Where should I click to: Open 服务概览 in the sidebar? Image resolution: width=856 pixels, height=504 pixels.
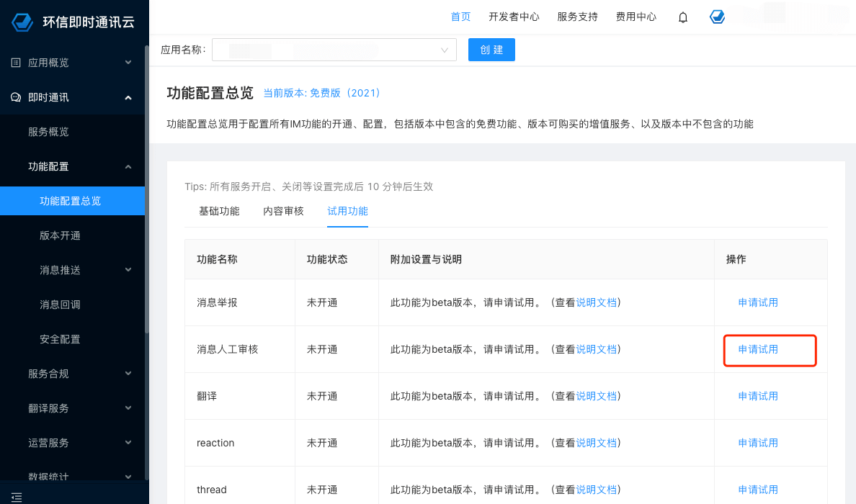coord(48,132)
